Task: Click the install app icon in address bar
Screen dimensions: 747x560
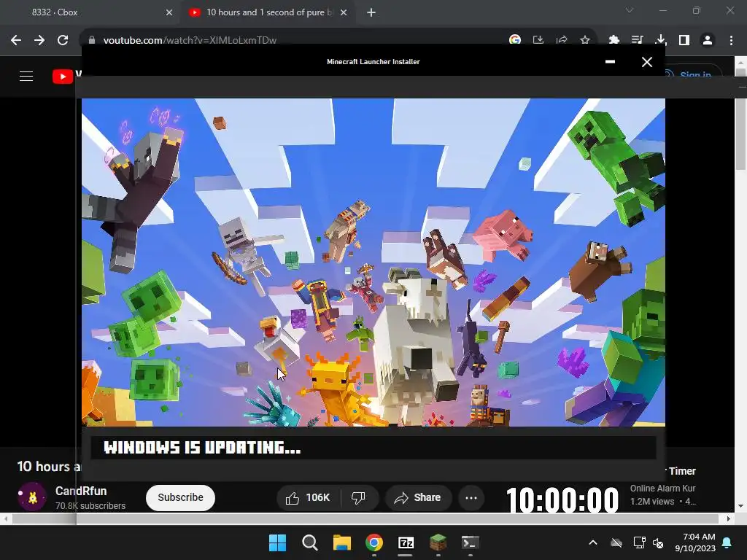Action: [538, 40]
